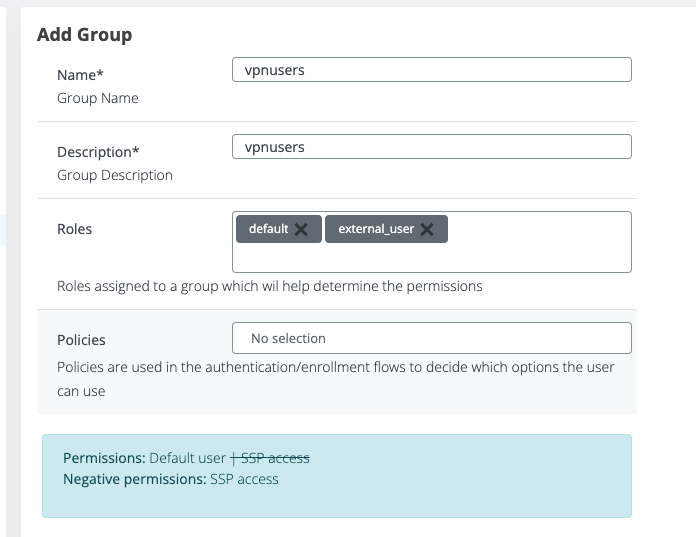Click the Name input field

(431, 69)
